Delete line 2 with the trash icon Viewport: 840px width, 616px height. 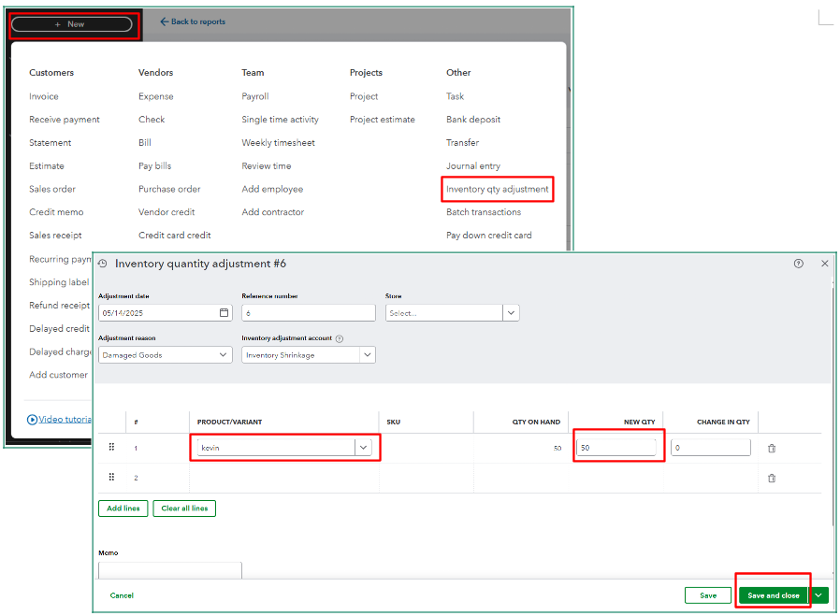[772, 478]
